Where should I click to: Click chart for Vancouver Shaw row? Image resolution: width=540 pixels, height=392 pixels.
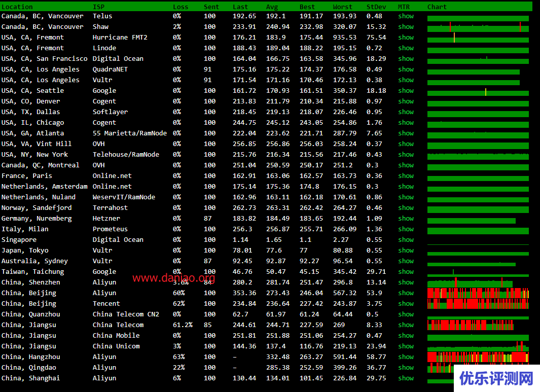[478, 27]
